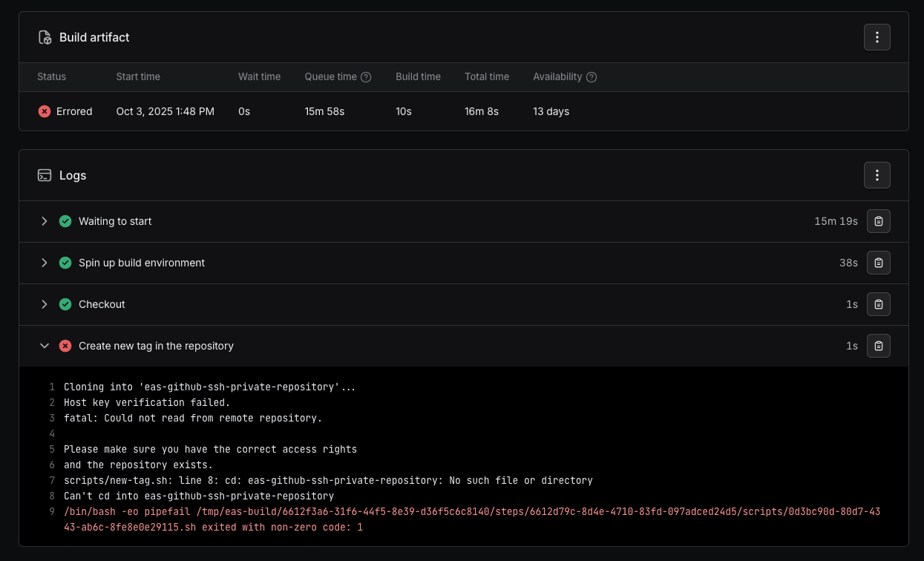Copy the Waiting to start log
The height and width of the screenshot is (561, 924).
tap(878, 221)
